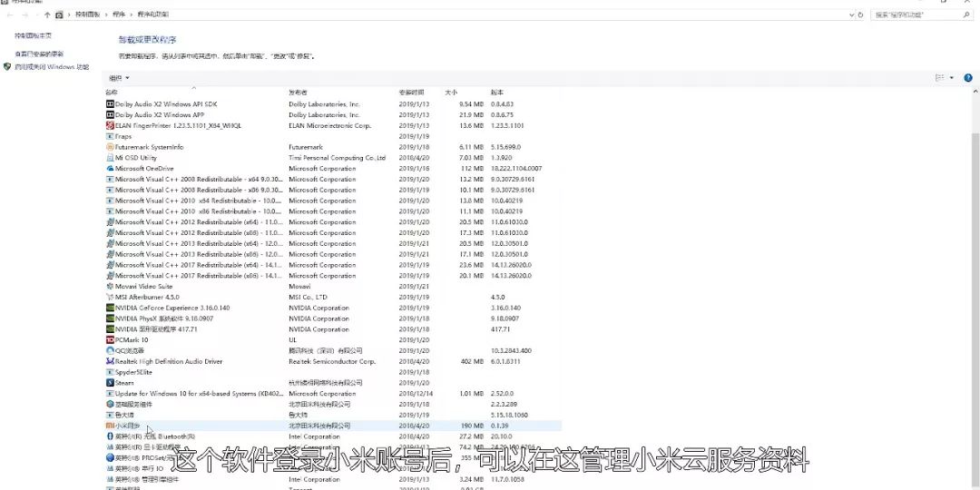
Task: Open the 组织 organize dropdown
Action: (119, 78)
